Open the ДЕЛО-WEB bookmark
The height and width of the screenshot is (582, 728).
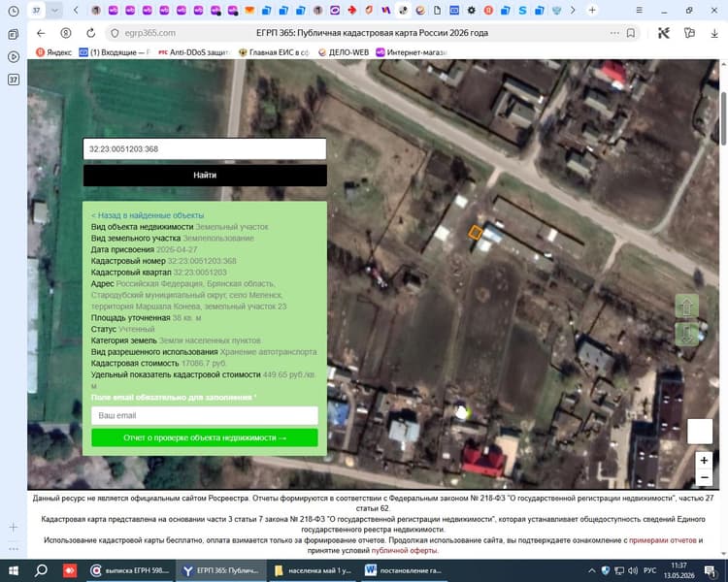pyautogui.click(x=344, y=52)
